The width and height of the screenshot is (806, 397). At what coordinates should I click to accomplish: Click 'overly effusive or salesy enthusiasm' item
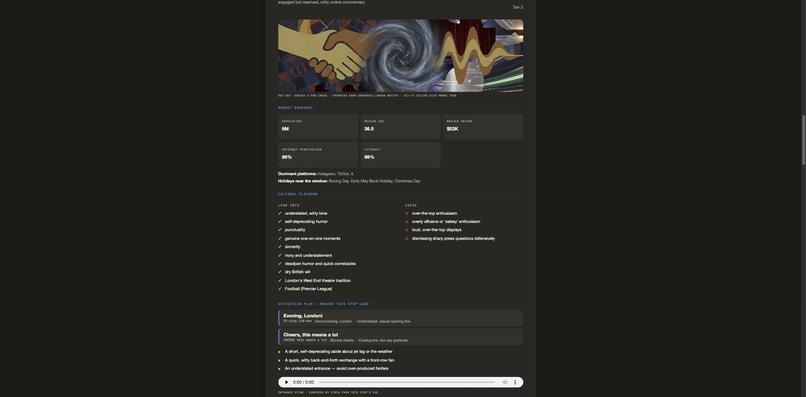tap(446, 222)
